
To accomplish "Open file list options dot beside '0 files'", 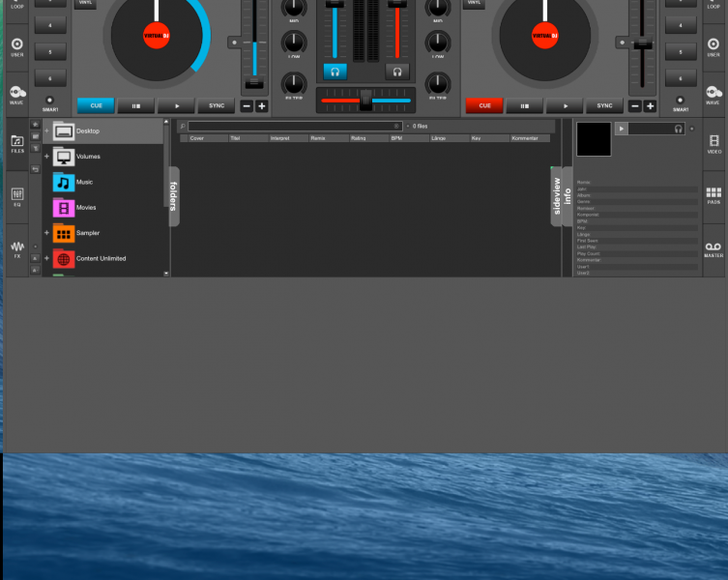I will pos(408,127).
